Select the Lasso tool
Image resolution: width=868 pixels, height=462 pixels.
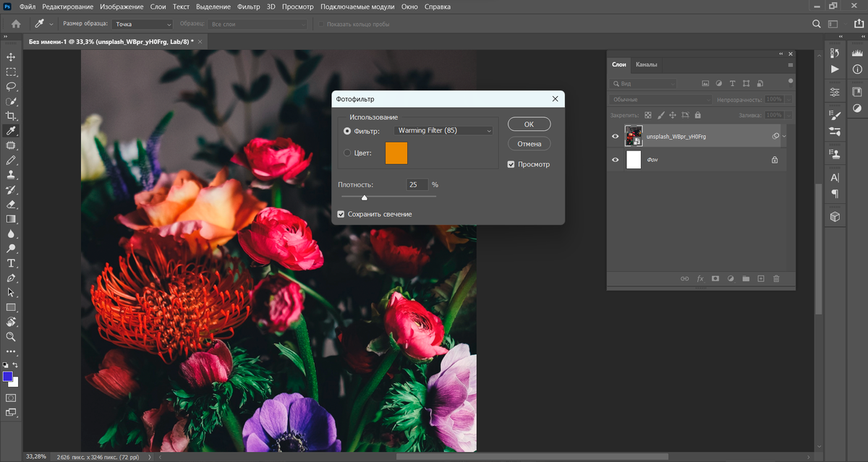(11, 86)
